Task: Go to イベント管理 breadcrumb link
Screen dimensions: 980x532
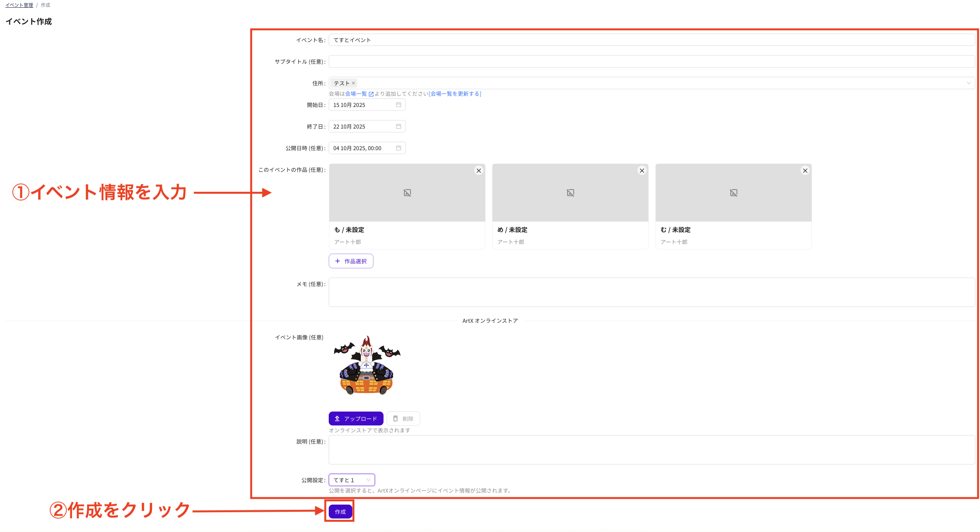Action: 19,5
